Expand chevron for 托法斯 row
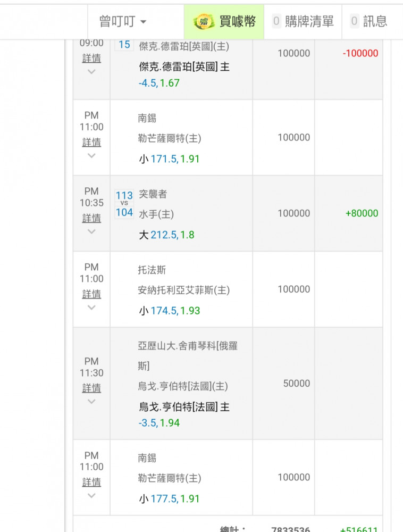The height and width of the screenshot is (532, 403). tap(91, 307)
